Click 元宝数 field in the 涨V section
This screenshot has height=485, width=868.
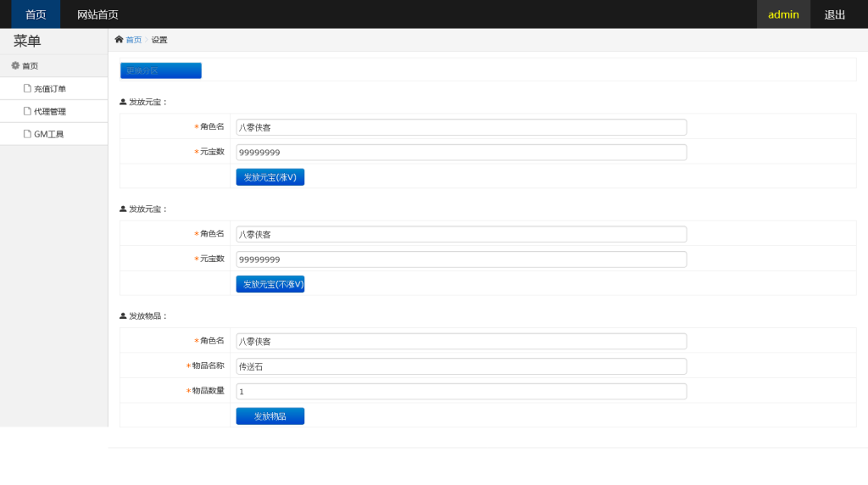click(461, 153)
